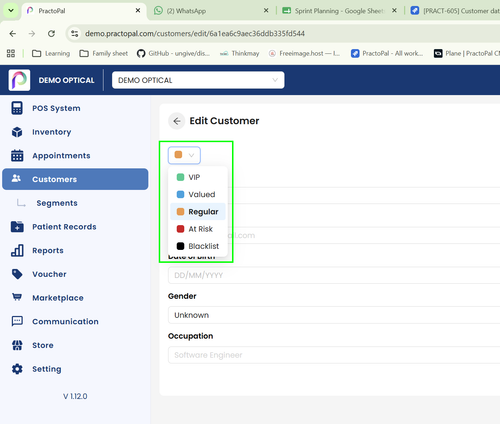
Task: Click the Communication chat icon
Action: point(17,321)
